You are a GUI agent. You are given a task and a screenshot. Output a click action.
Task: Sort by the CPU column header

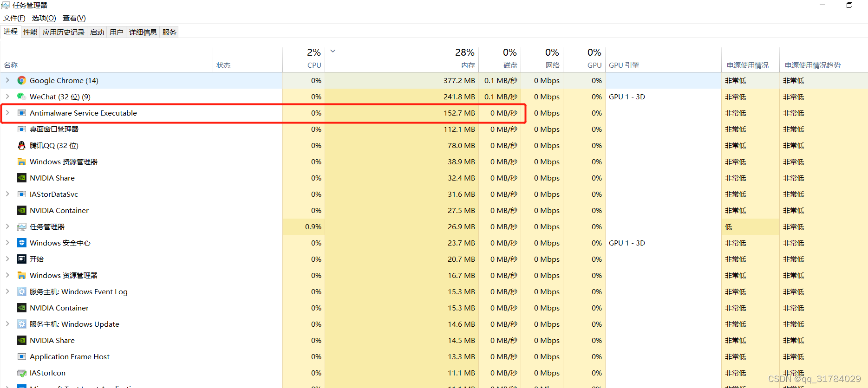(304, 59)
